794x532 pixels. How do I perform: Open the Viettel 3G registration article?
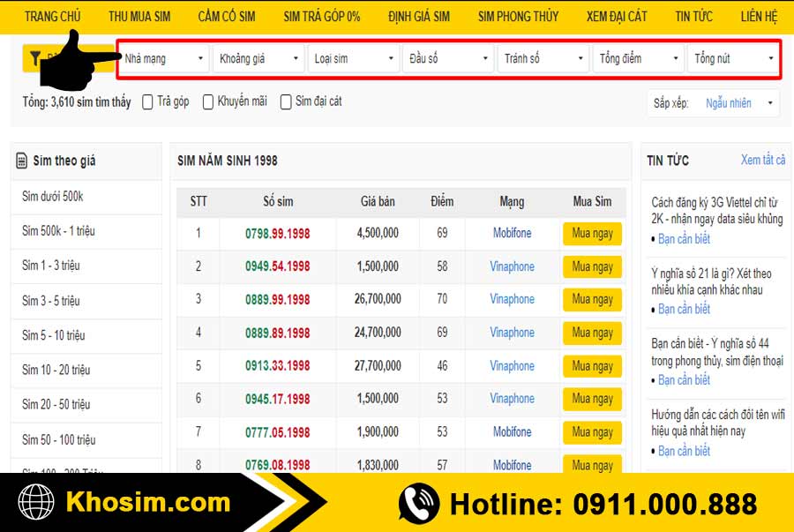point(716,211)
